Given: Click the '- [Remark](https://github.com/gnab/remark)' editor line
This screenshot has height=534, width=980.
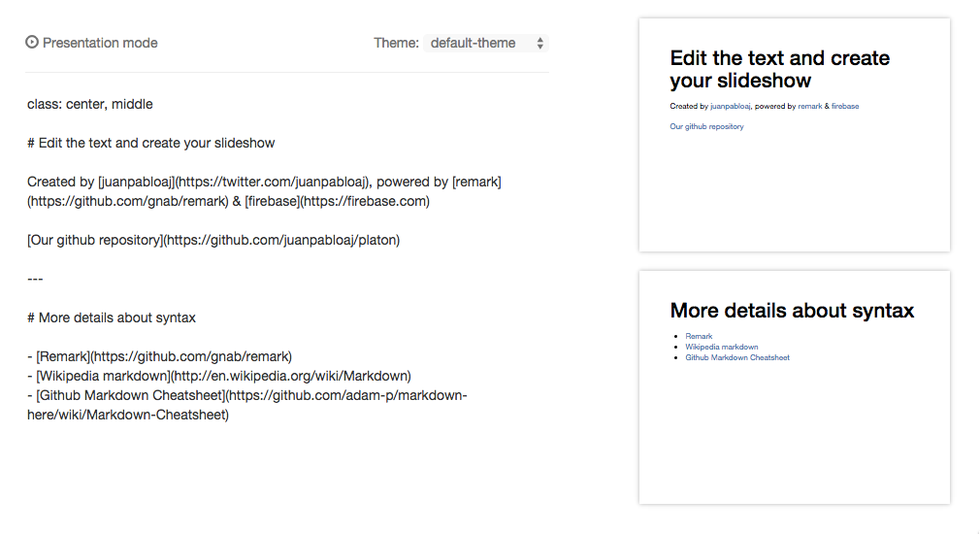Looking at the screenshot, I should point(160,355).
